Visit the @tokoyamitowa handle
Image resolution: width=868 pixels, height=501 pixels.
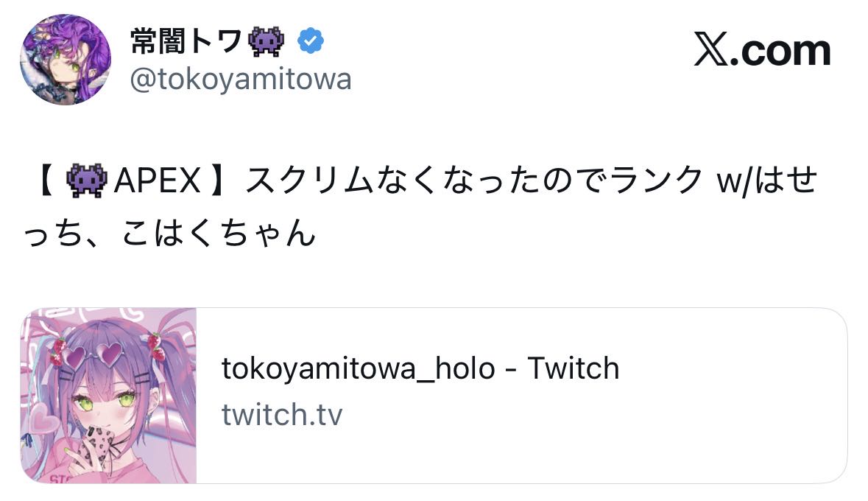pos(241,80)
